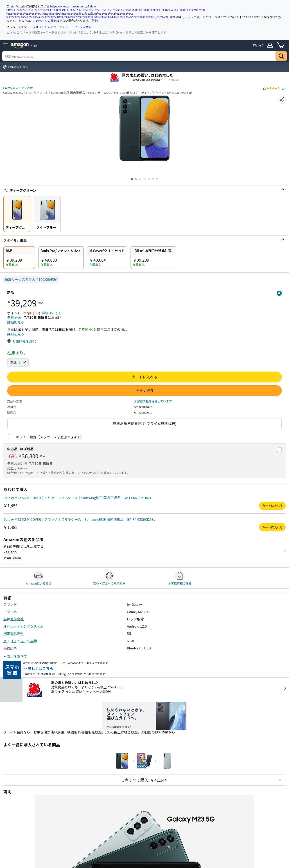Collapse the color options section chevron

pos(283,190)
